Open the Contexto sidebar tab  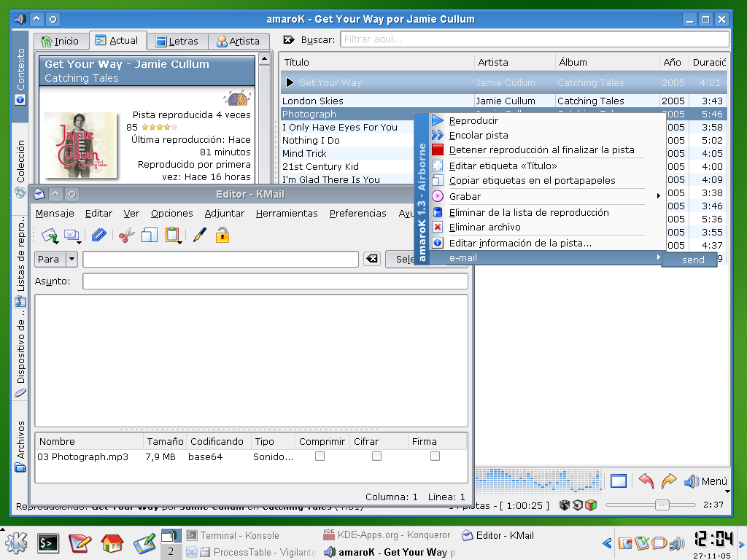click(x=20, y=75)
